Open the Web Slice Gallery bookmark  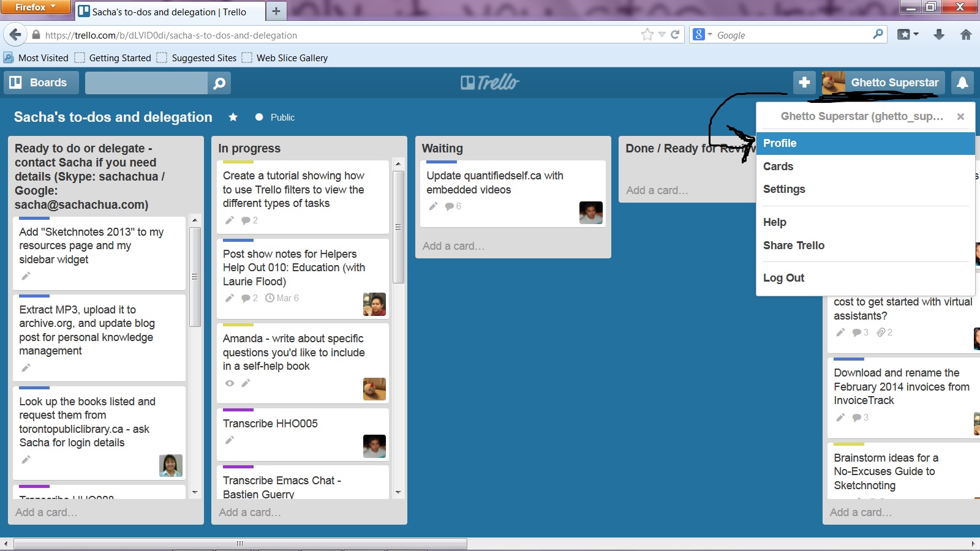click(285, 58)
